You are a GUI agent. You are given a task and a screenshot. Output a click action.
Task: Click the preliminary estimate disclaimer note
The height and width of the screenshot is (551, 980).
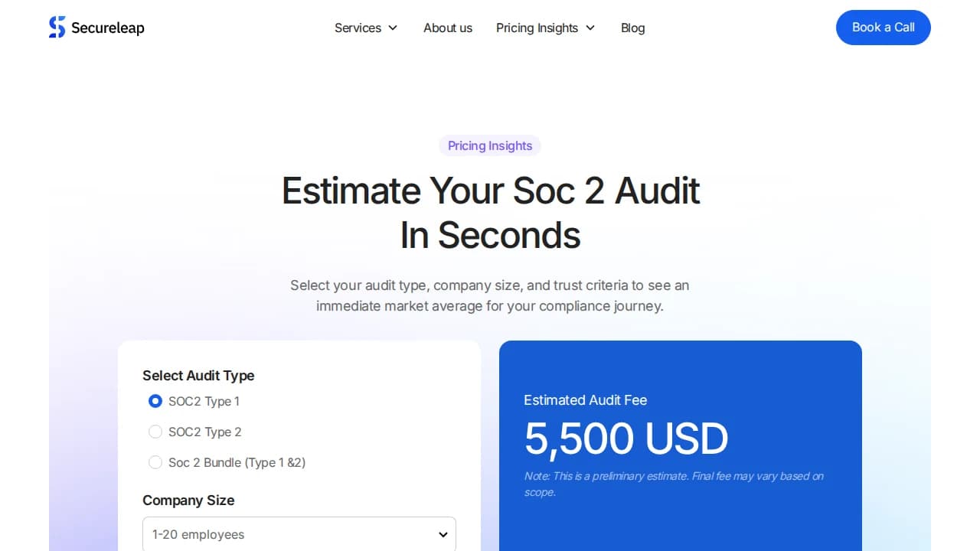(673, 484)
